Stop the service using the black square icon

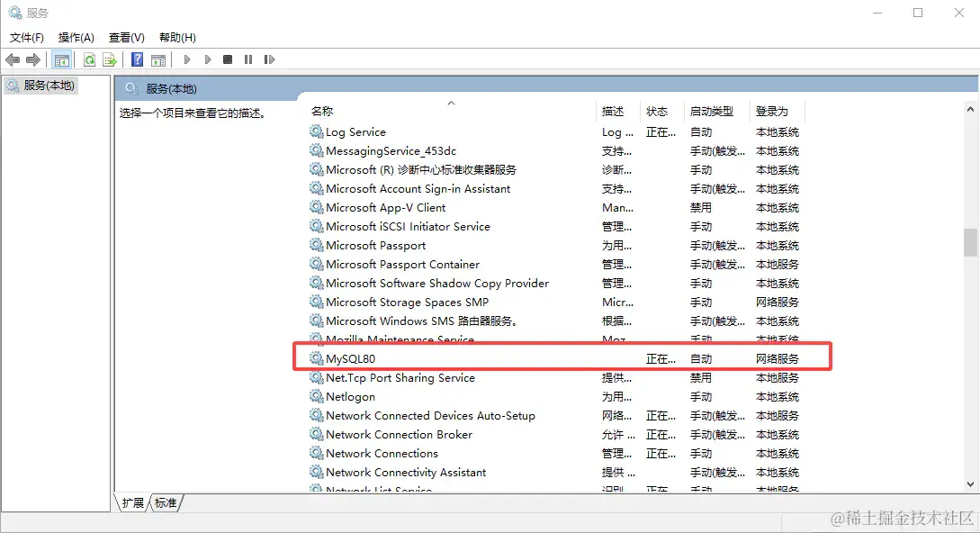[229, 59]
